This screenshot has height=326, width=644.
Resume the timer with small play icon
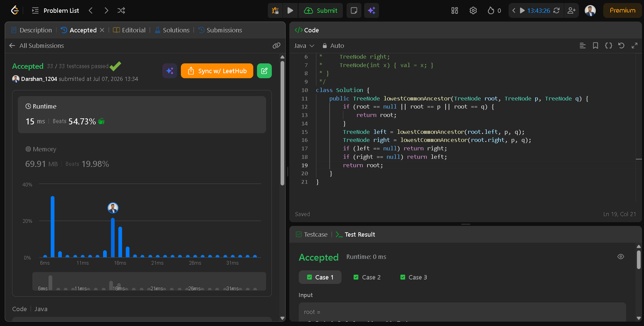(522, 10)
